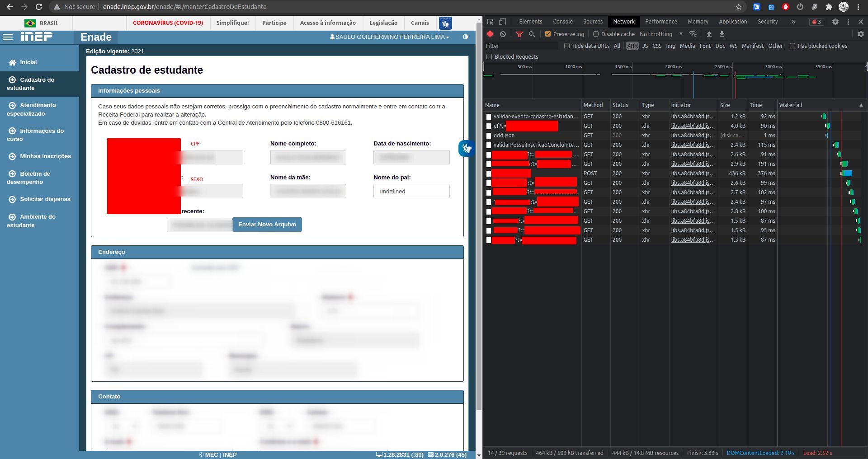Open DevTools settings gear in the top bar
The image size is (868, 459).
(835, 22)
